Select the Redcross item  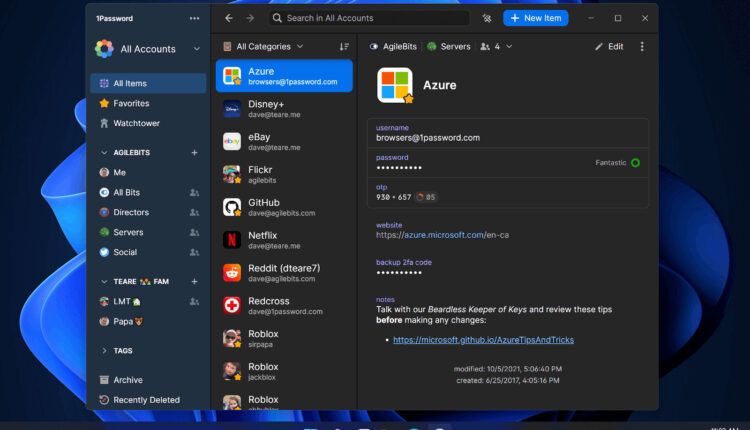(x=284, y=306)
